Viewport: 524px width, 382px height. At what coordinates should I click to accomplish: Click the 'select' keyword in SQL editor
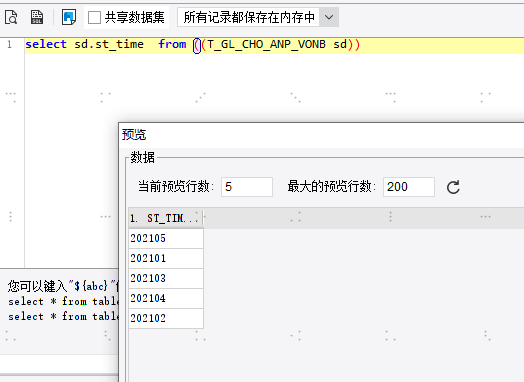coord(46,44)
